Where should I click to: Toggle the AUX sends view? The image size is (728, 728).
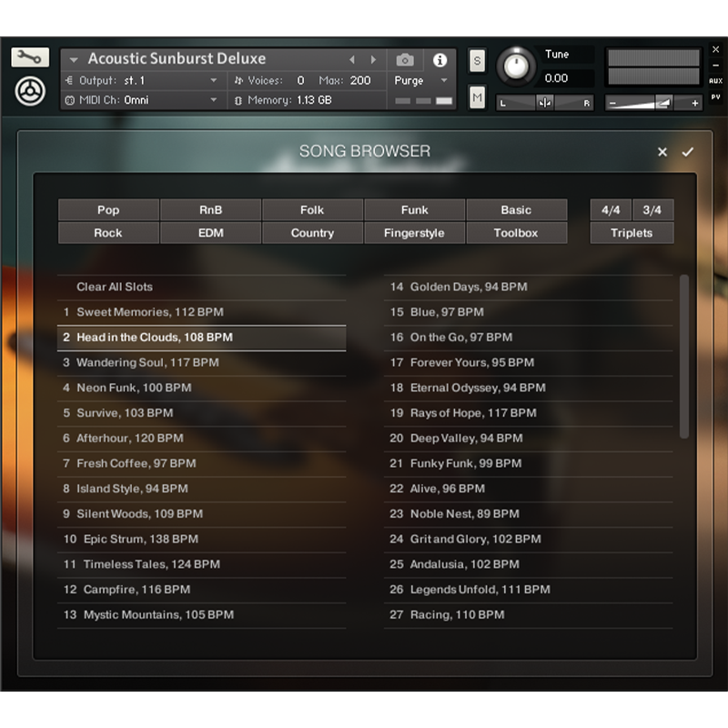pyautogui.click(x=715, y=81)
